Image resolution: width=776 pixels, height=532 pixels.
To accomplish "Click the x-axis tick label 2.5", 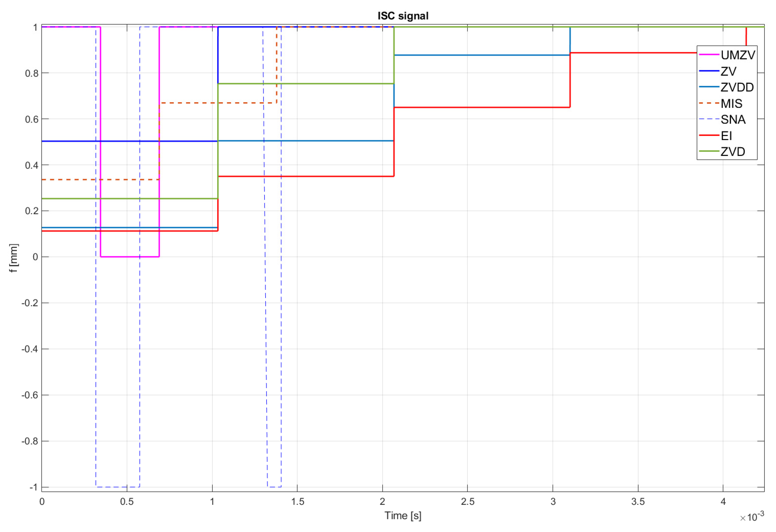I will (x=468, y=502).
